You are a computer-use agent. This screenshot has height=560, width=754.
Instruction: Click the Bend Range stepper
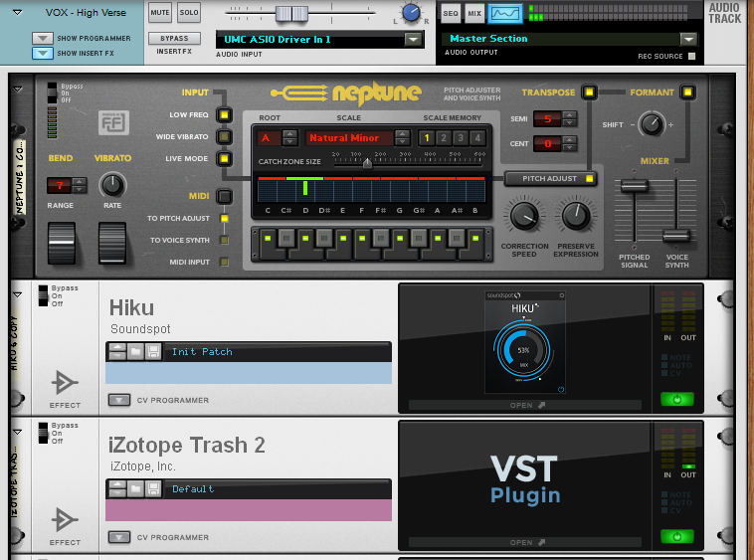[x=80, y=185]
